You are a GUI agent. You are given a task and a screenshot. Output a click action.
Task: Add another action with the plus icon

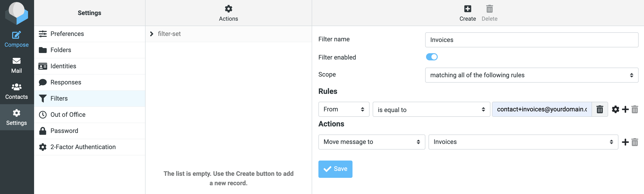point(625,142)
